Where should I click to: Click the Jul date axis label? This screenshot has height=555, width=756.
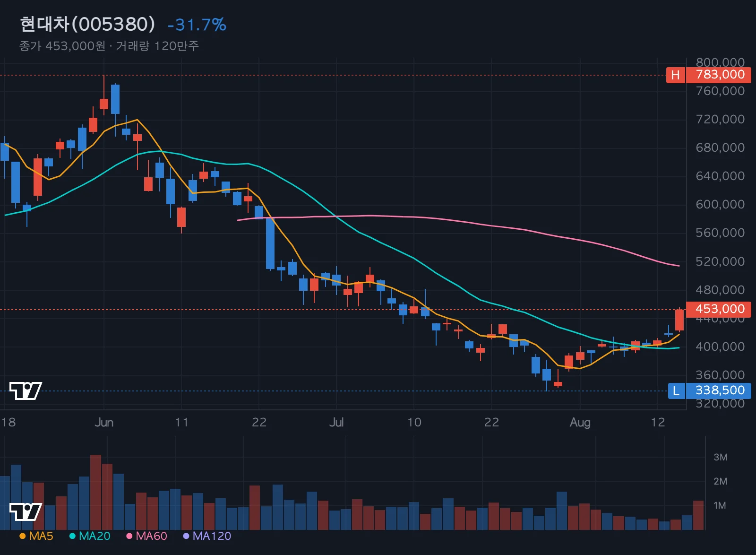pos(336,422)
